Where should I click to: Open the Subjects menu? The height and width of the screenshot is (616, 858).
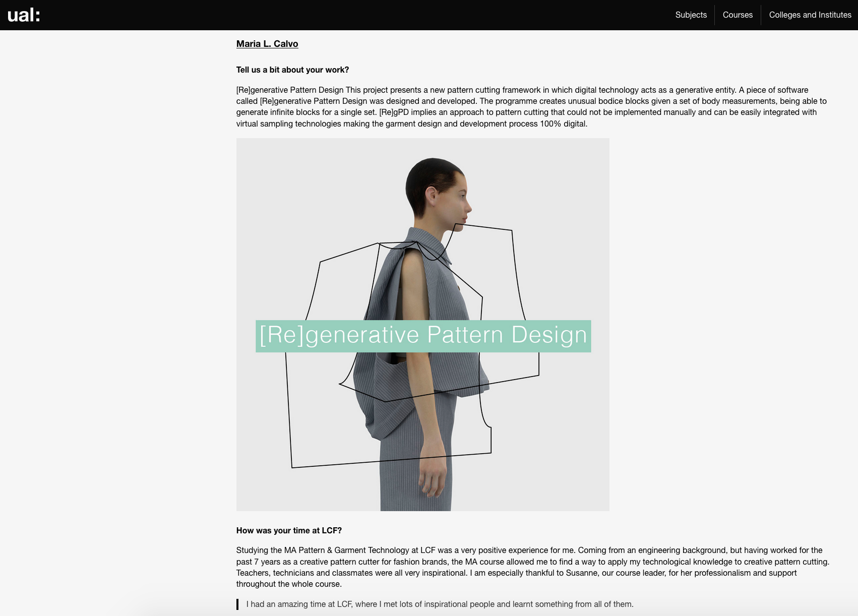coord(691,15)
